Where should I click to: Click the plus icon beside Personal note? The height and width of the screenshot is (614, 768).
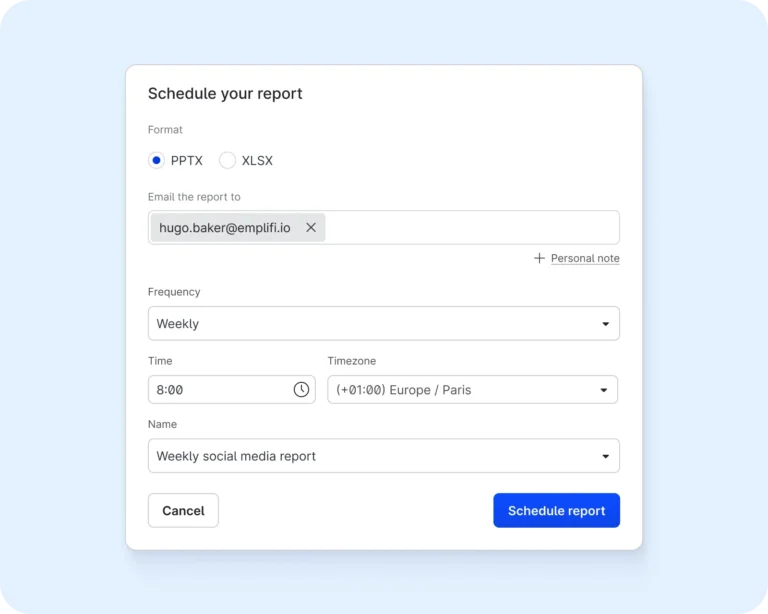point(539,258)
